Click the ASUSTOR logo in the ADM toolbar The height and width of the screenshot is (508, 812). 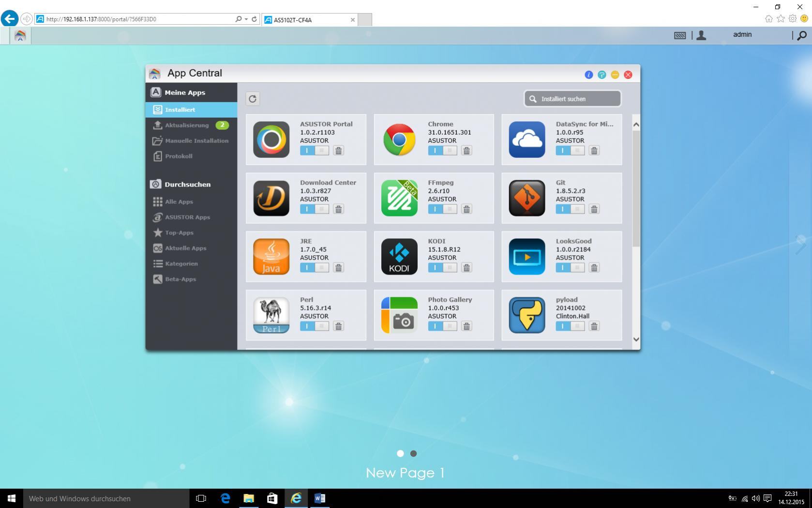tap(20, 35)
